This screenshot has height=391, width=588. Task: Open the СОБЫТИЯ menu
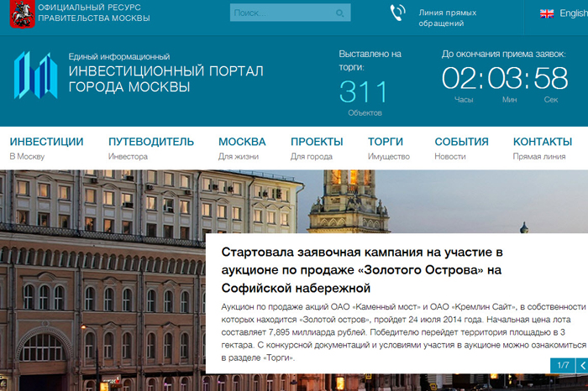[x=462, y=142]
